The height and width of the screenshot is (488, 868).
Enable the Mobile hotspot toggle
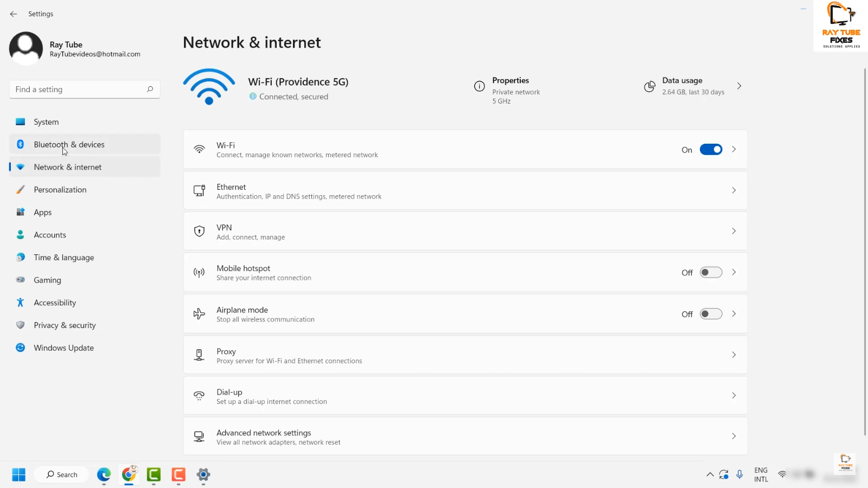(711, 273)
